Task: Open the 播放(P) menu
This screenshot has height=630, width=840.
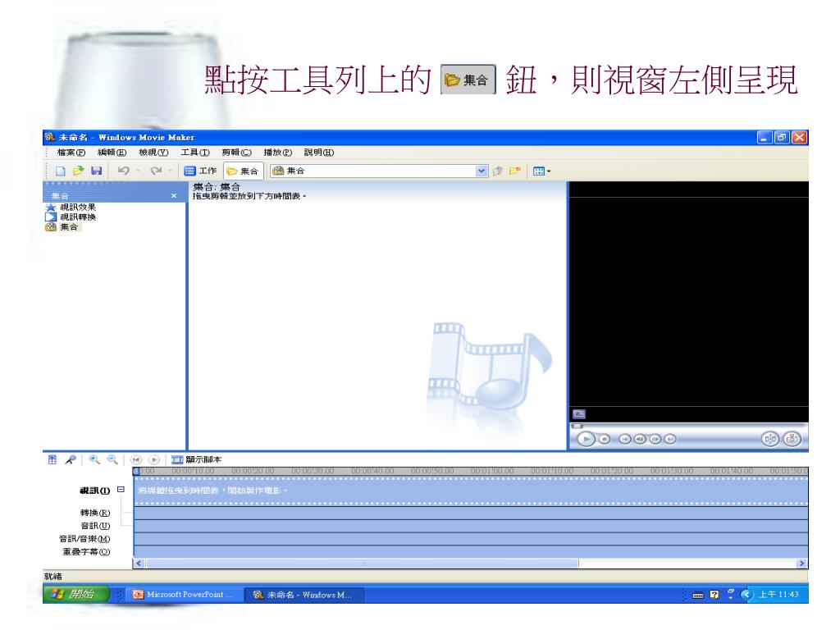Action: 278,153
